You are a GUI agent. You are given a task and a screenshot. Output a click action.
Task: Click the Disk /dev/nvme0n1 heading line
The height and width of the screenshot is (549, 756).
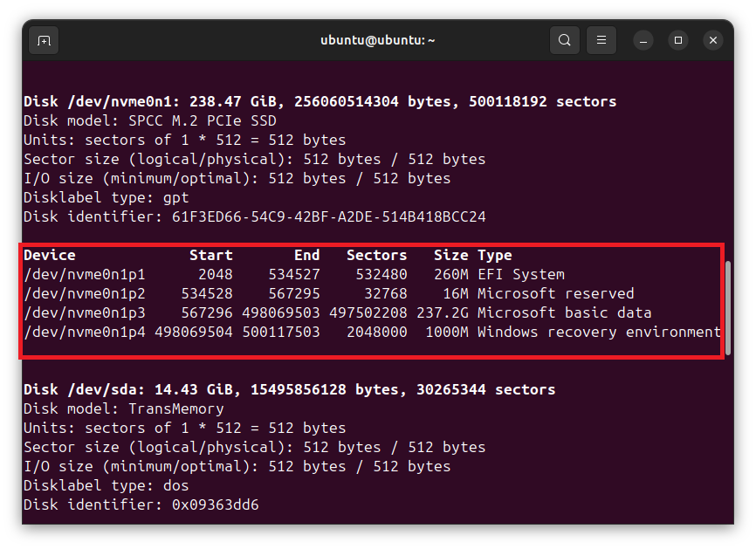[320, 102]
